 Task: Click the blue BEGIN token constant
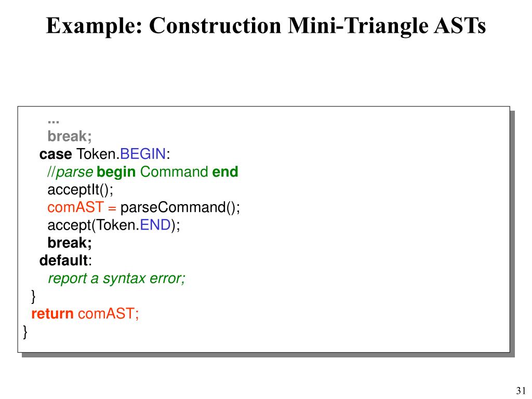143,154
